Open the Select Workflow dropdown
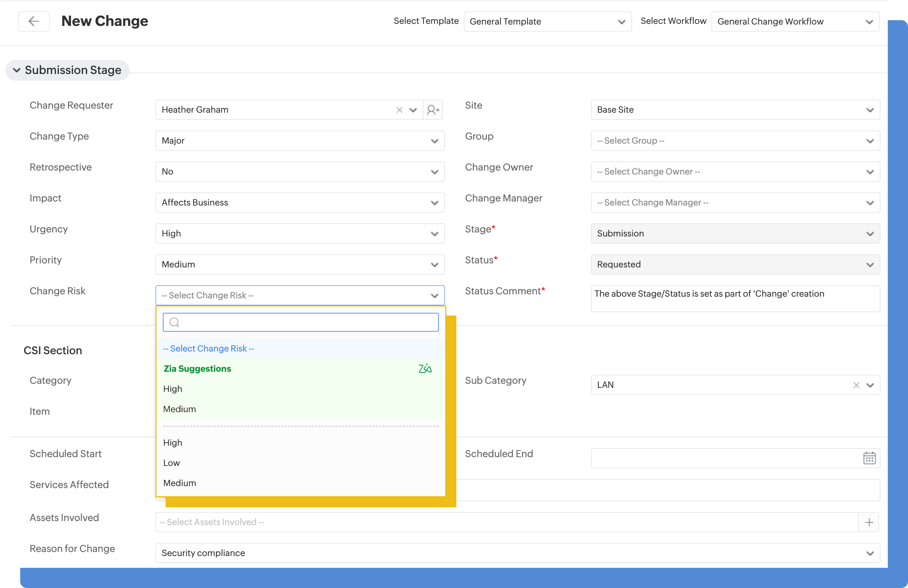This screenshot has height=588, width=908. [x=795, y=22]
